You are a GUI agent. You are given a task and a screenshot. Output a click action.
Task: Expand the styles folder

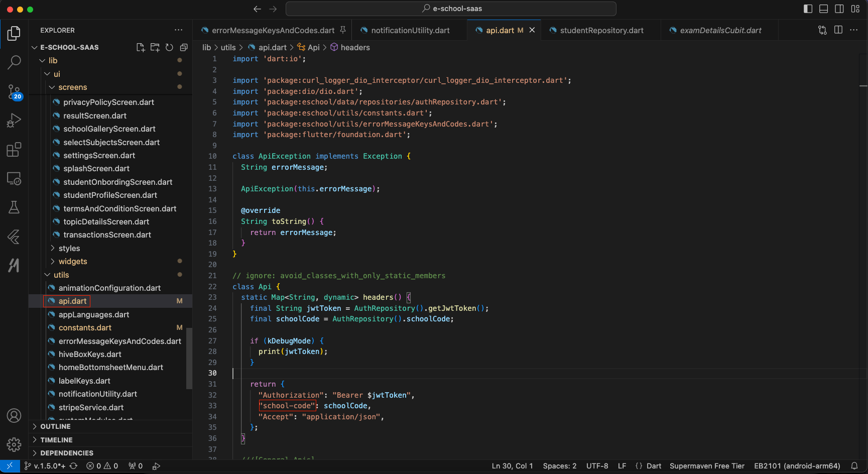[69, 248]
